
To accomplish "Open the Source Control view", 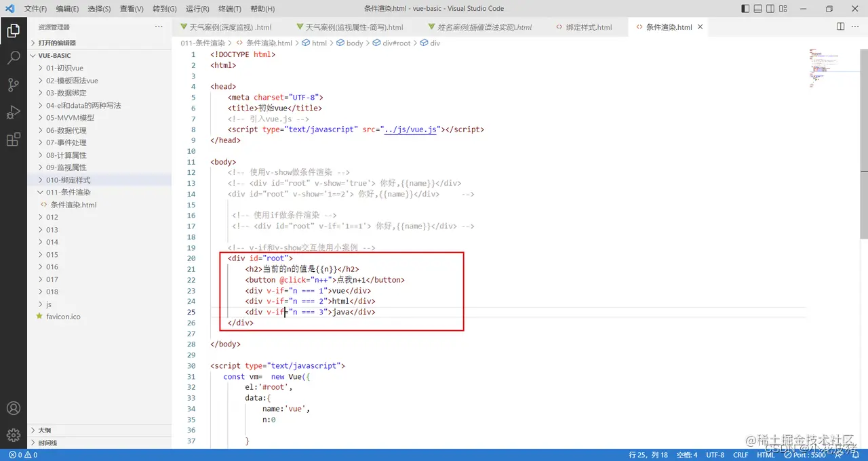I will (x=13, y=85).
